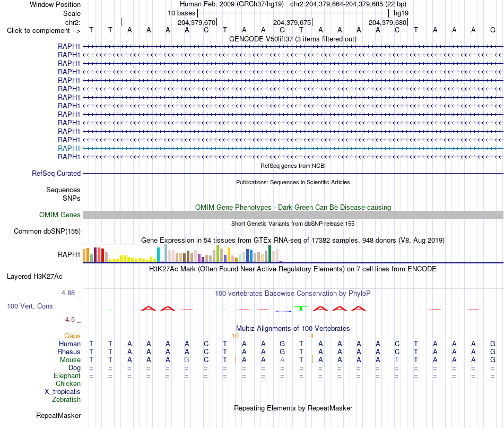Click the 'chr2:' ruler label
Viewport: 504px width, 428px height.
click(x=73, y=22)
